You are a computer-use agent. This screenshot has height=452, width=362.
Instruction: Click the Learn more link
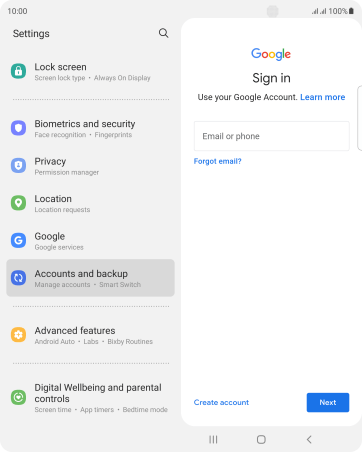point(323,97)
